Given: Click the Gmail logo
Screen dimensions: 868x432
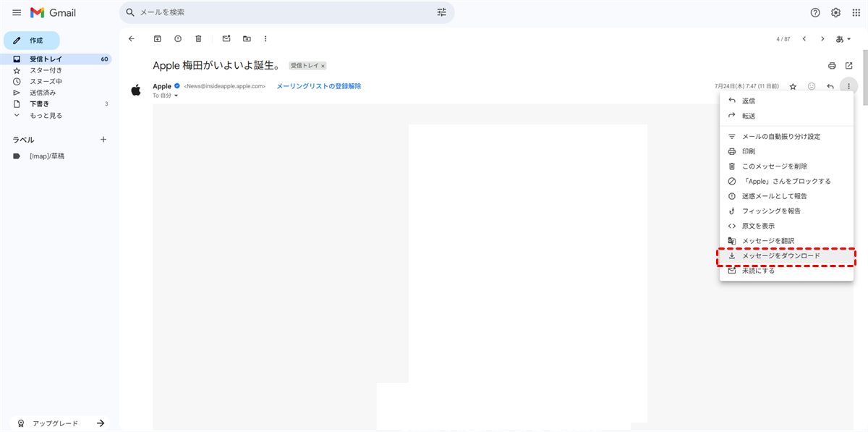Looking at the screenshot, I should pos(53,13).
